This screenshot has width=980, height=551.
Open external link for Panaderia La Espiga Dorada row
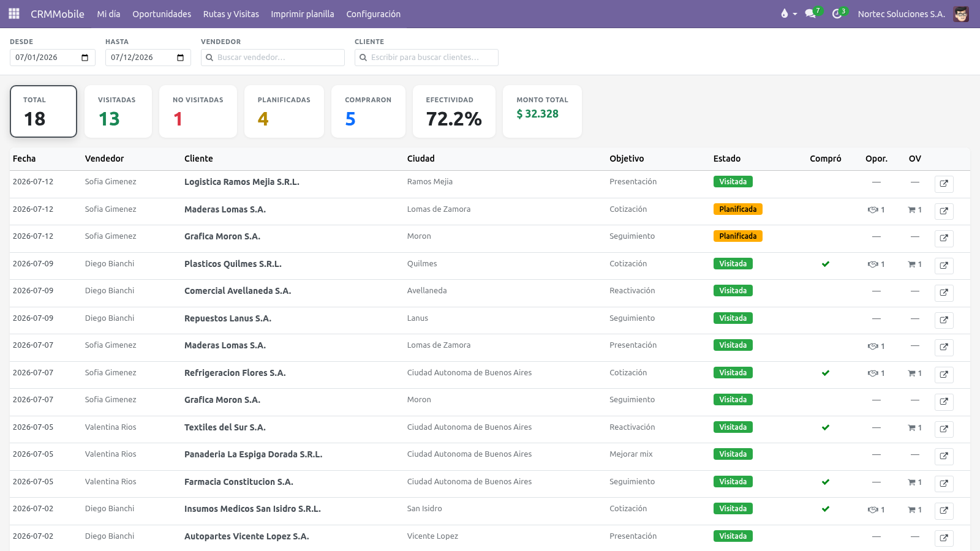pos(944,456)
